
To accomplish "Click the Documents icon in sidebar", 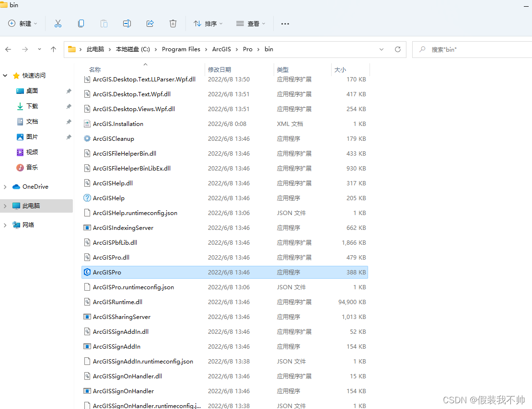I will point(20,122).
